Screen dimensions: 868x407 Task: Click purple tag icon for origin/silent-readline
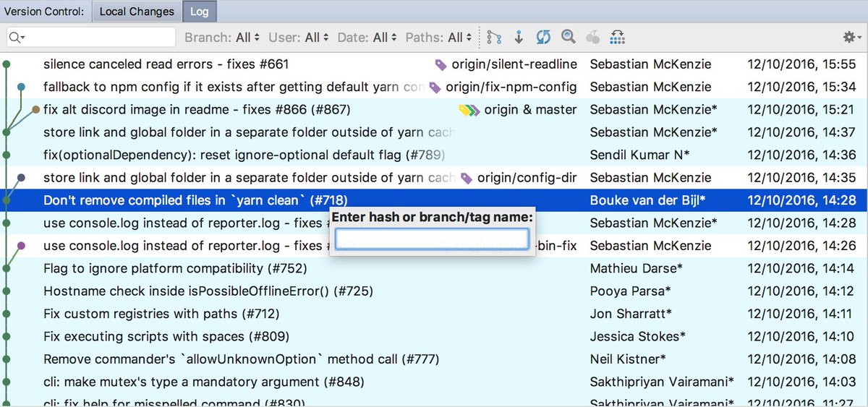[x=441, y=65]
